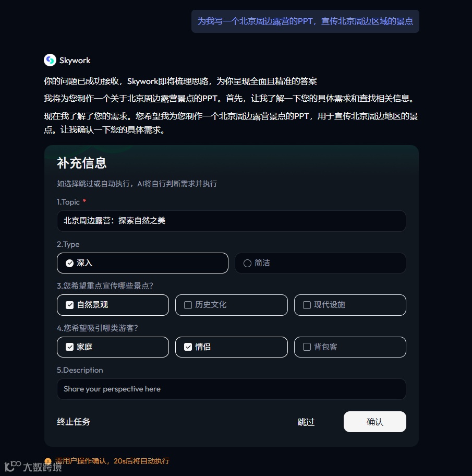
Task: Click question 4.您希望吸引哪类游客?
Action: point(98,328)
